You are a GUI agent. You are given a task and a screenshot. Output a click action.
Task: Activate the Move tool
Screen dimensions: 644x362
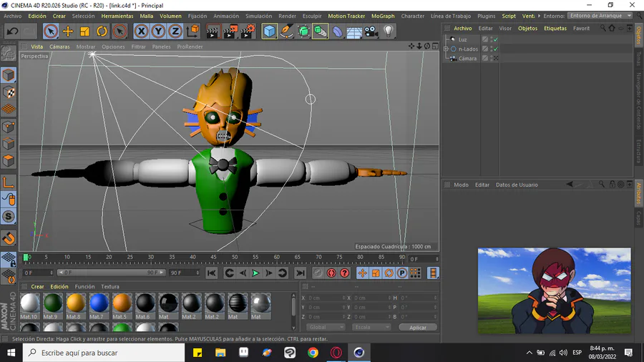click(x=68, y=31)
